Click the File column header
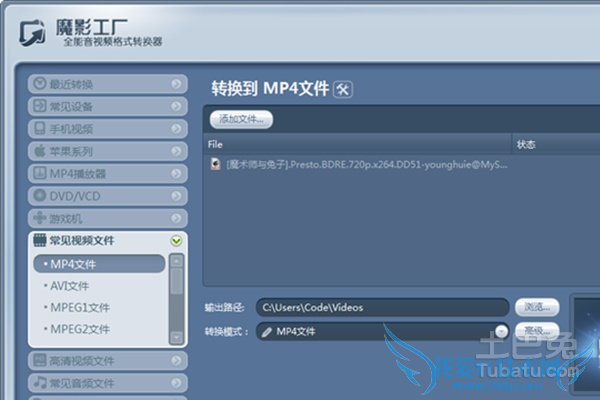The image size is (600, 400). [357, 144]
